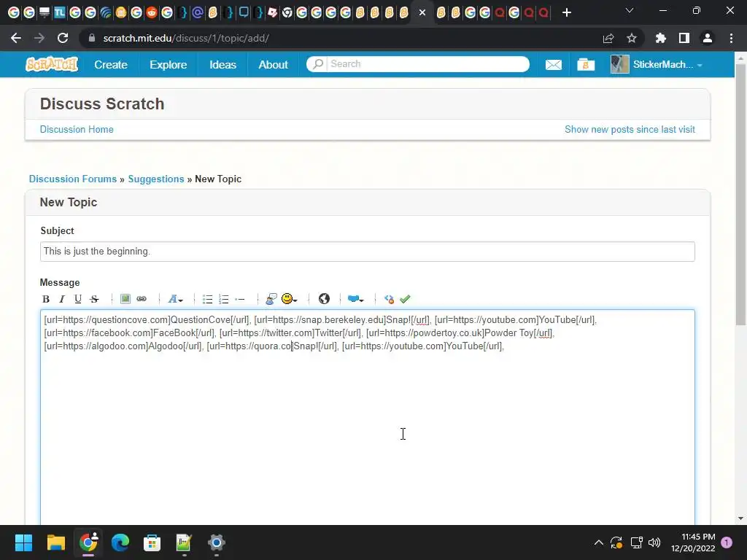Viewport: 747px width, 560px height.
Task: Open Microsoft Edge from the taskbar
Action: point(120,542)
